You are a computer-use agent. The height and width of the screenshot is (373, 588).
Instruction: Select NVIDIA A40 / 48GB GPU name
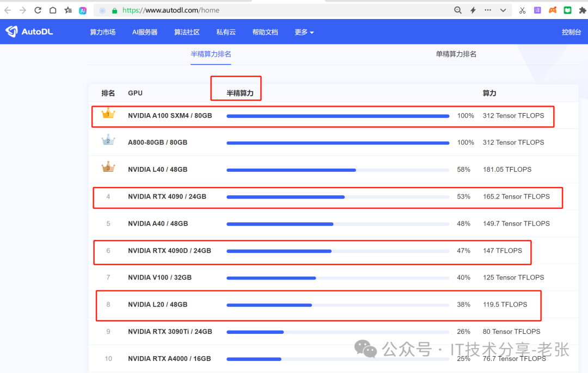(x=158, y=223)
